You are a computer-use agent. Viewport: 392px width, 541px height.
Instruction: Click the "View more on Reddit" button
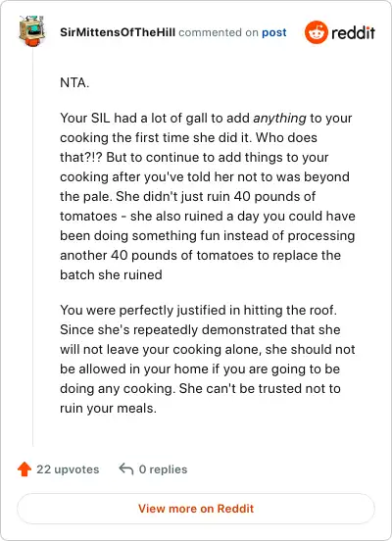point(196,509)
